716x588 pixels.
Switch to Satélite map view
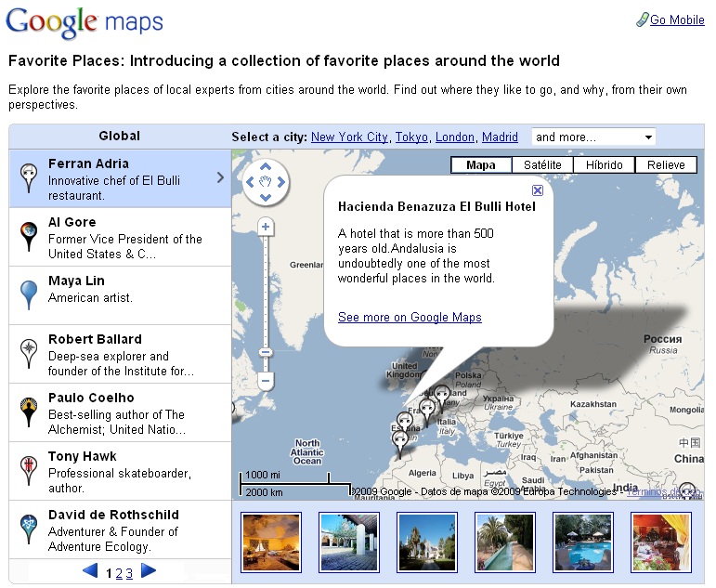point(542,165)
